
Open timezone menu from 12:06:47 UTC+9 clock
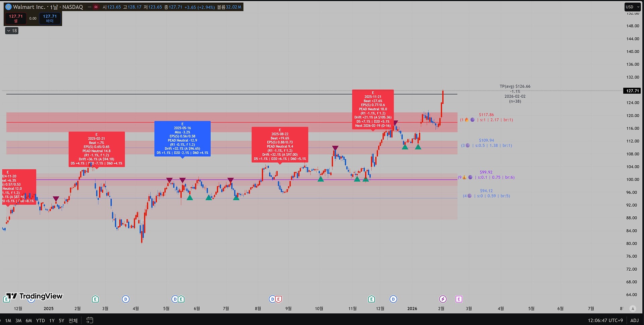(x=605, y=320)
